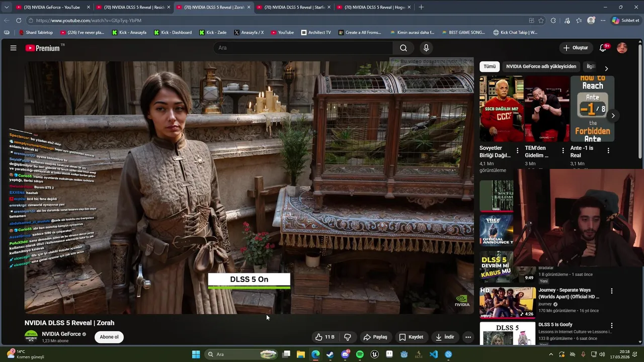Open Steam from the taskbar

330,354
